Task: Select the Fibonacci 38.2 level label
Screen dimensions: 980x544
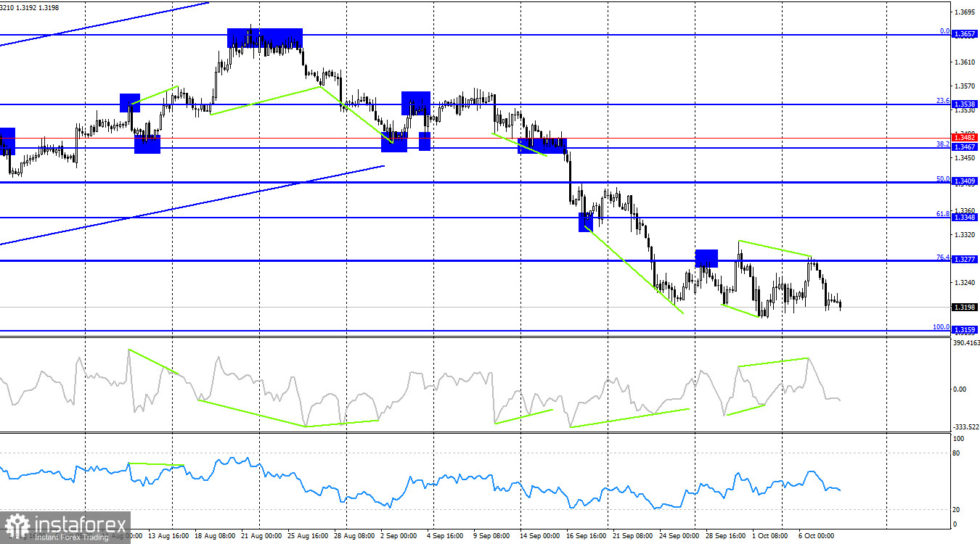Action: (x=943, y=144)
